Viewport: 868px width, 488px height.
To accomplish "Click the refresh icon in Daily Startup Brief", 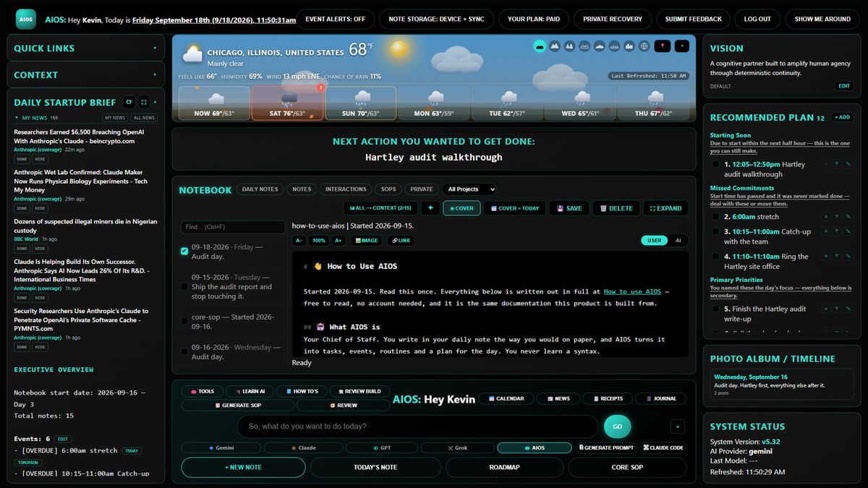I will (128, 102).
